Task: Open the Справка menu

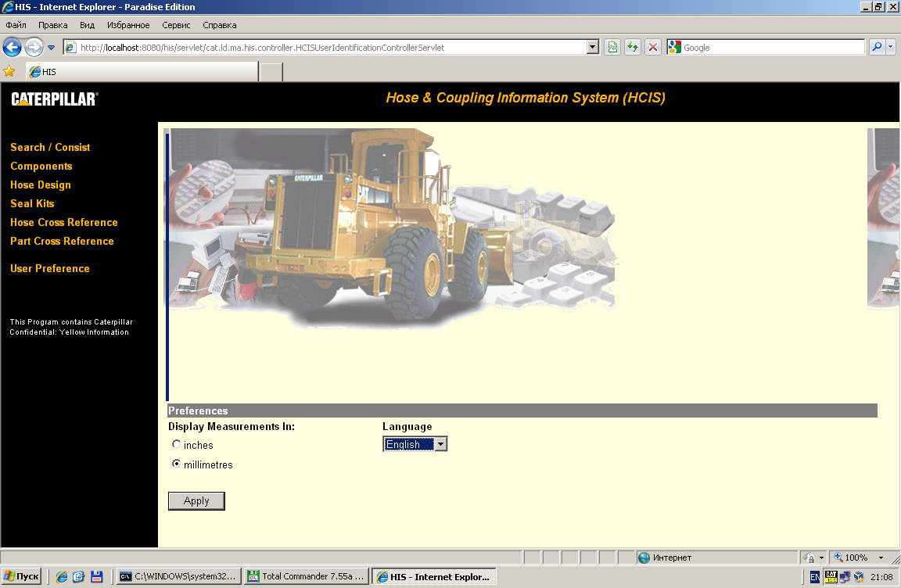Action: (220, 25)
